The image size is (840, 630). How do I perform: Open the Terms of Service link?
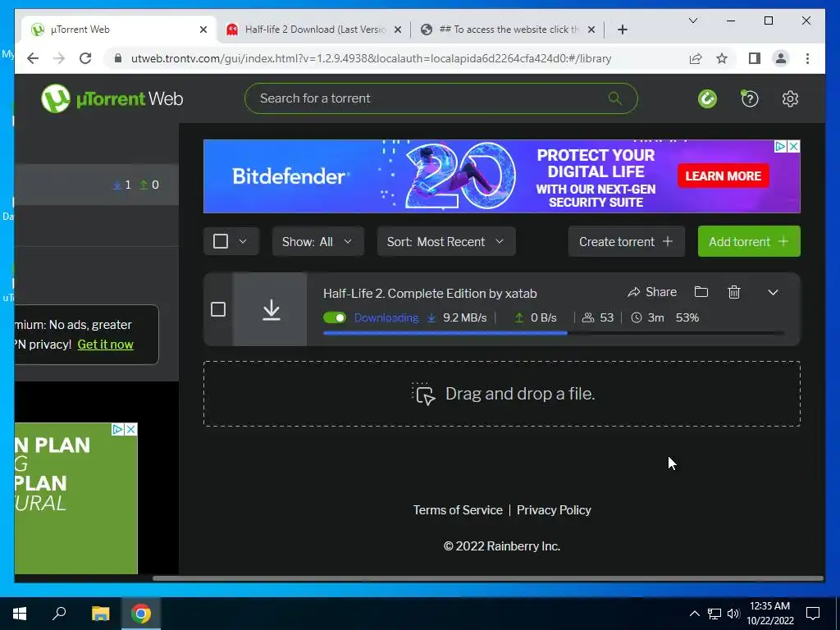pos(458,510)
